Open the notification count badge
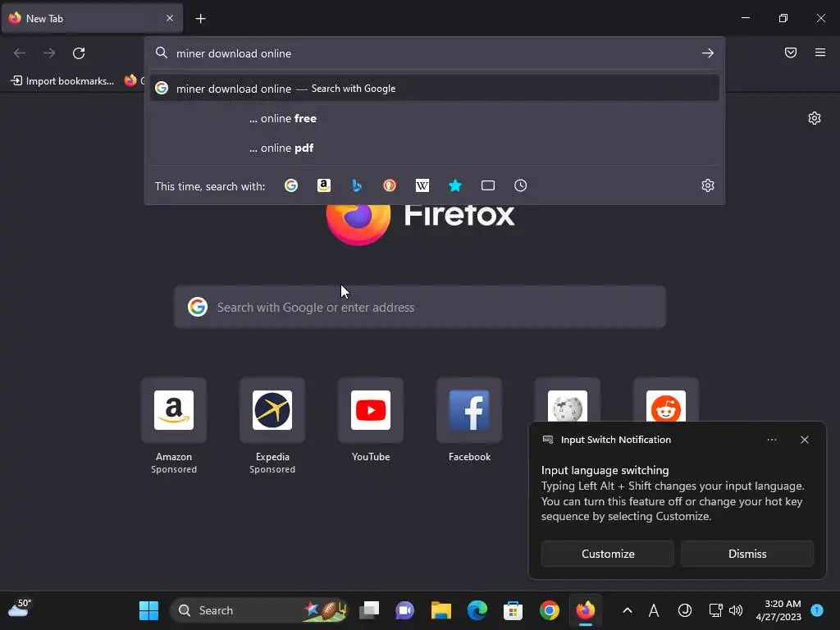 point(817,609)
